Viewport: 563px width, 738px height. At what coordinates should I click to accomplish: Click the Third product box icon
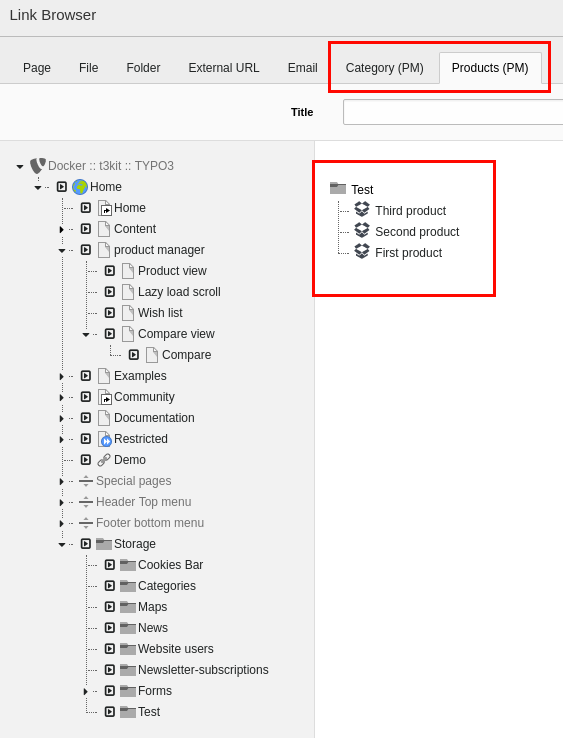pos(362,209)
